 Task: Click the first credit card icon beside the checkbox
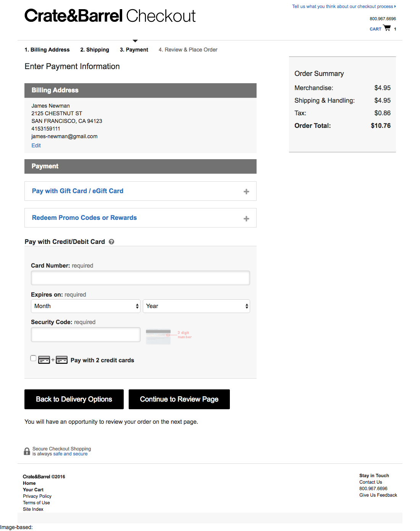pyautogui.click(x=43, y=360)
